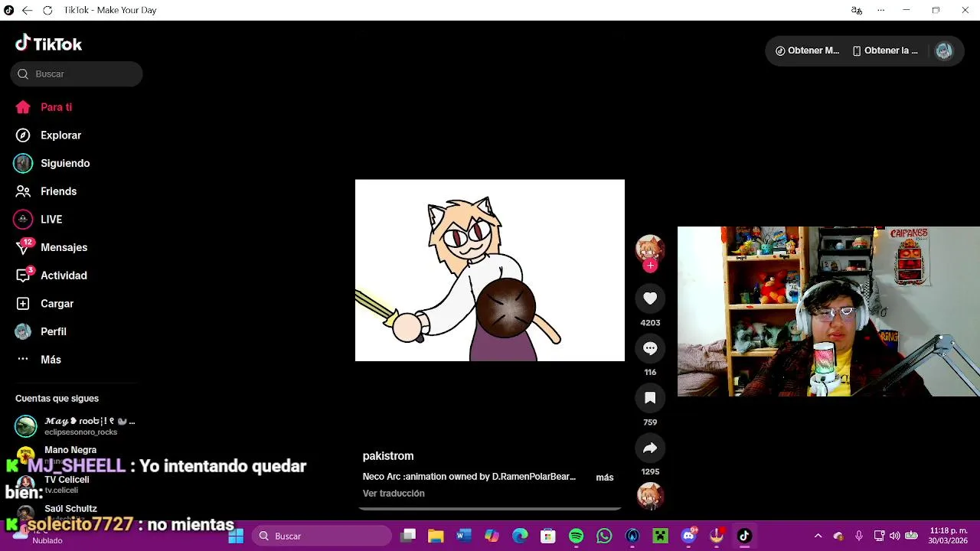Show hidden tray icons chevron

tap(818, 536)
